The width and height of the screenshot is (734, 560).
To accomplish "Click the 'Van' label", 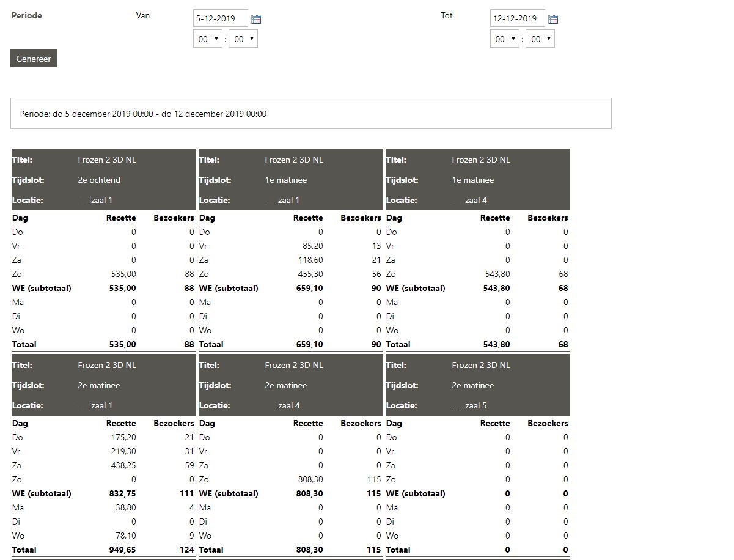I will [143, 15].
